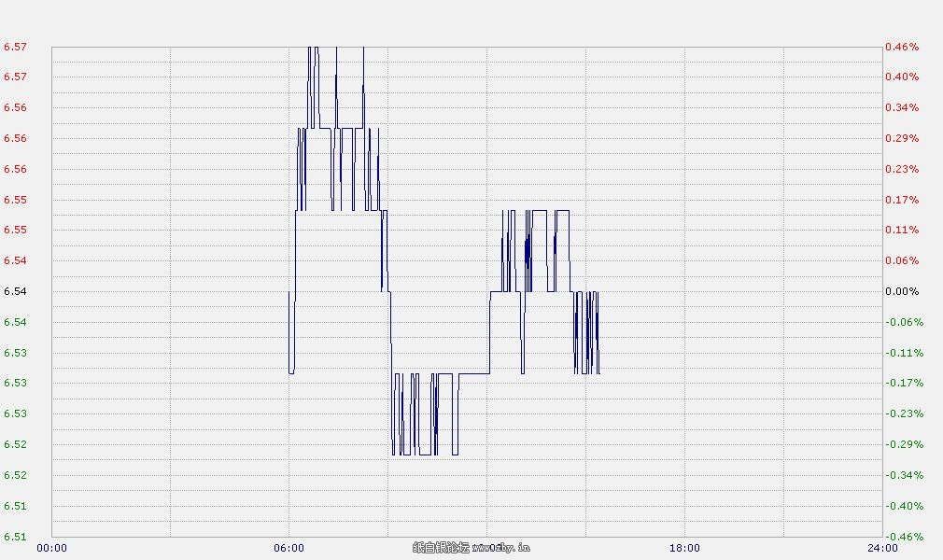943x560 pixels.
Task: Click the -0.06% green percentage label
Action: (x=902, y=323)
